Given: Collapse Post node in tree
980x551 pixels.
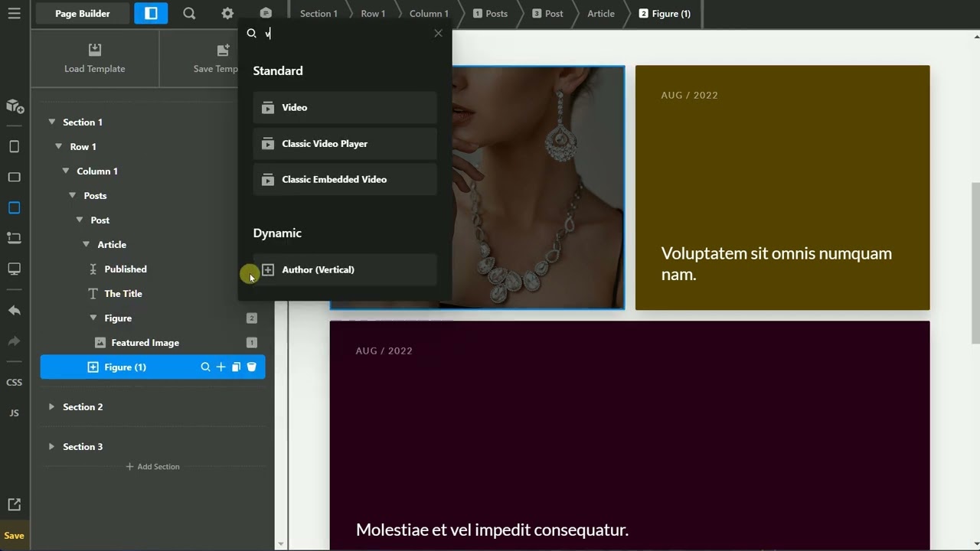Looking at the screenshot, I should coord(80,220).
